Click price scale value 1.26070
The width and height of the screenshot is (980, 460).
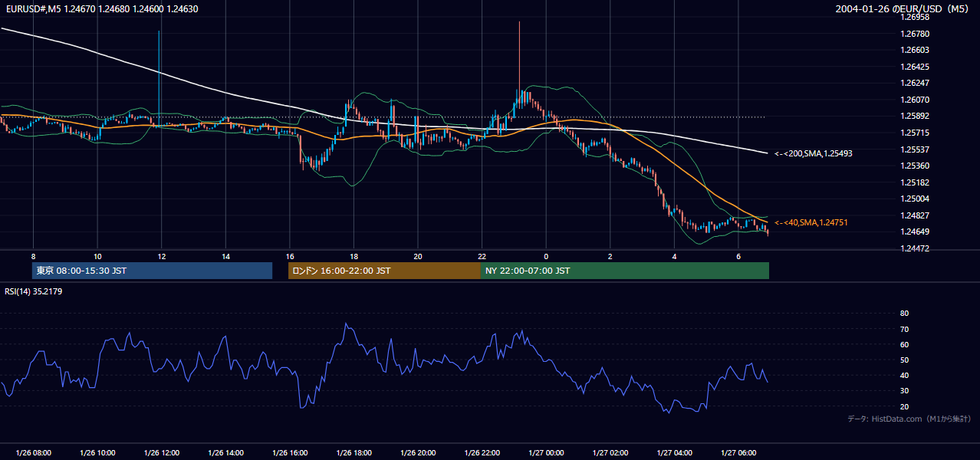[916, 100]
